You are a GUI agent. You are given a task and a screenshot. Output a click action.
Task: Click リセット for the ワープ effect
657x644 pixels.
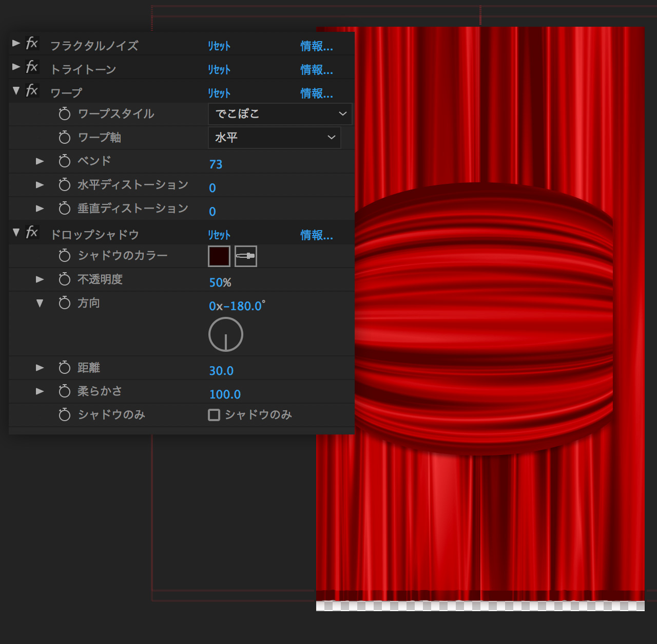click(219, 93)
